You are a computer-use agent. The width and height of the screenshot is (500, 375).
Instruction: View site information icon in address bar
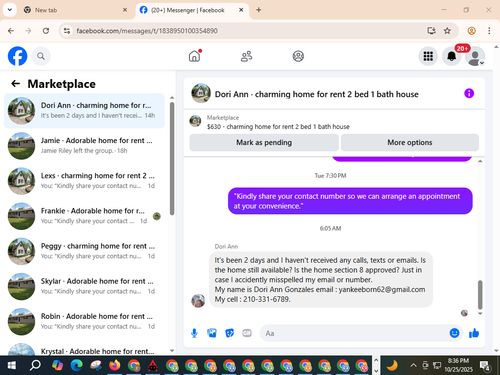point(67,31)
